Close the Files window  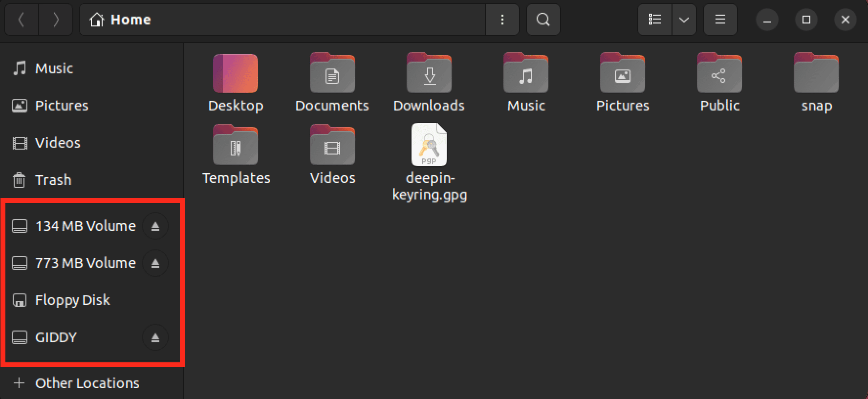click(846, 20)
